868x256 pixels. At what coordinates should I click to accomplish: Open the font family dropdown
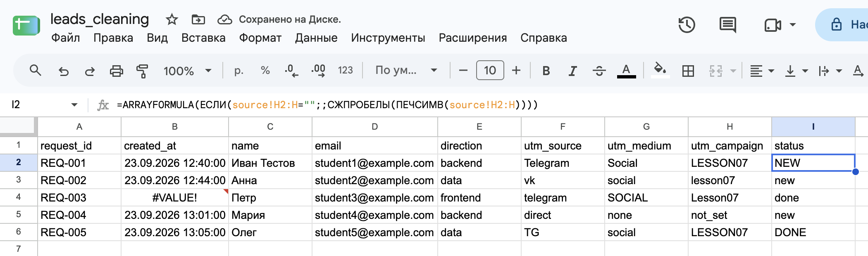[406, 71]
